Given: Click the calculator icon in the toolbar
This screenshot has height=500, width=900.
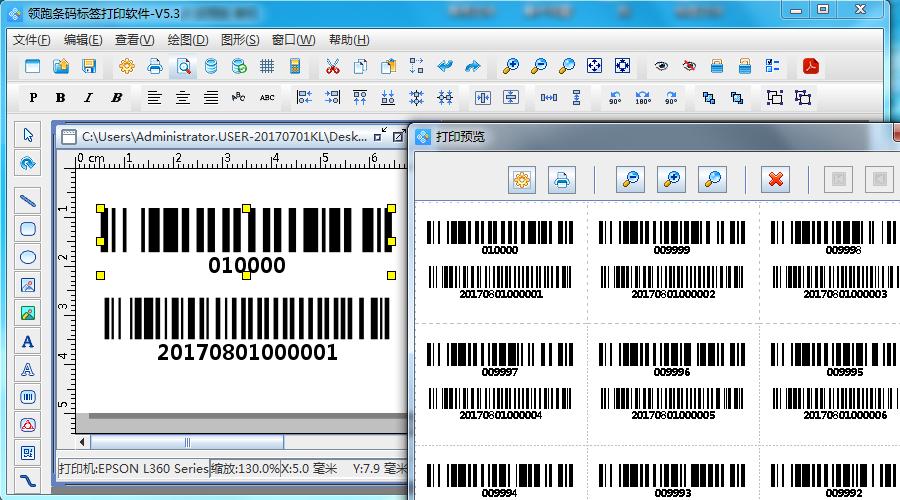Looking at the screenshot, I should point(295,67).
